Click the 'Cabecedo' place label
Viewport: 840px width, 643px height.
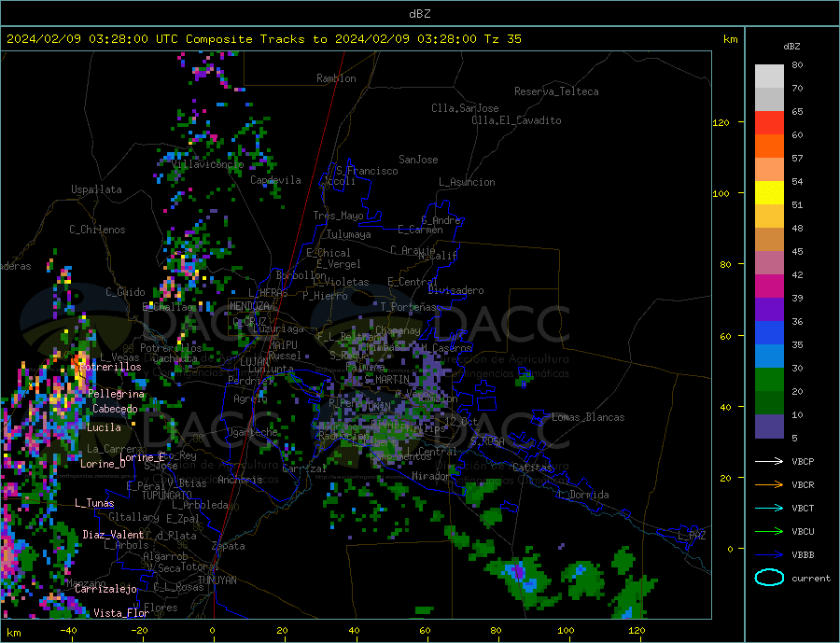(x=115, y=409)
